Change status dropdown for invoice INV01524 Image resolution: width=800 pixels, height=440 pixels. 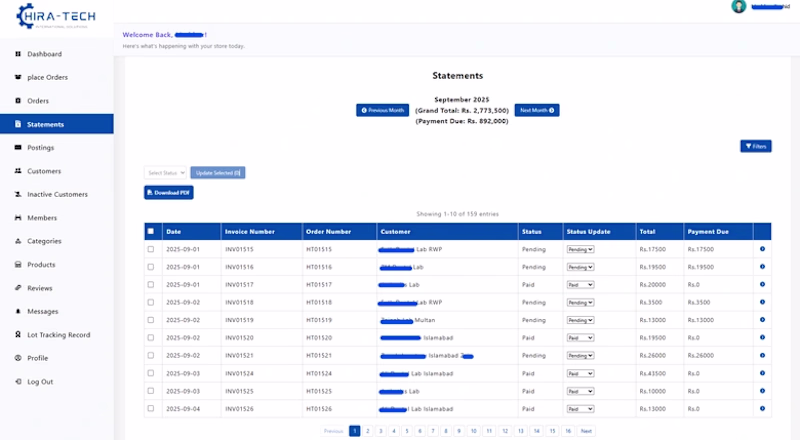pyautogui.click(x=580, y=373)
